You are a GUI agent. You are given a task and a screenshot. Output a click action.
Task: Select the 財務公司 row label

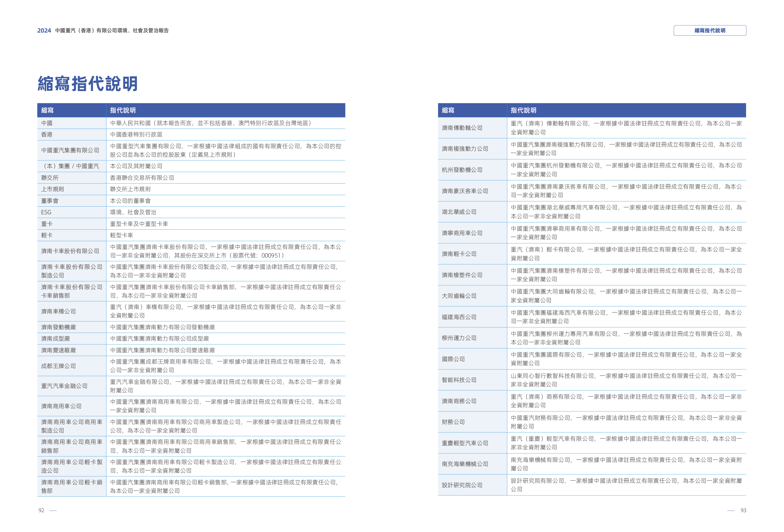coord(453,422)
